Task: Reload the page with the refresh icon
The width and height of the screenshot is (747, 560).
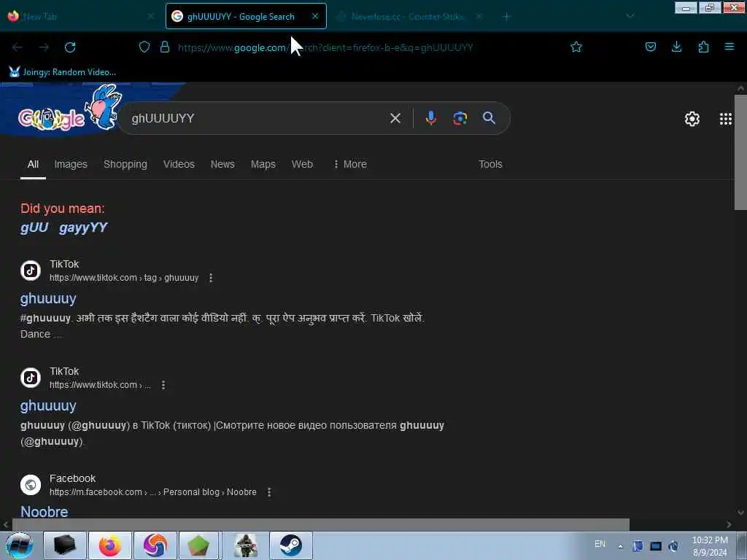Action: [x=70, y=47]
